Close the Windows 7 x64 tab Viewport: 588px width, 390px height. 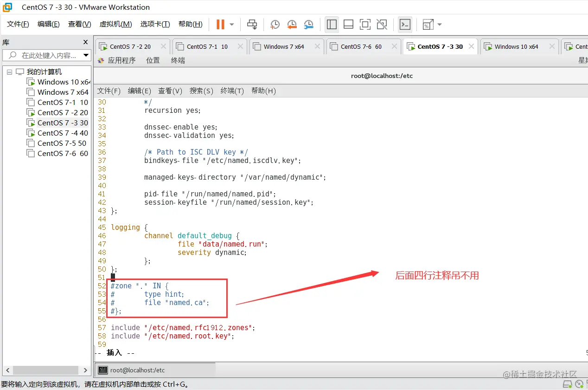317,46
